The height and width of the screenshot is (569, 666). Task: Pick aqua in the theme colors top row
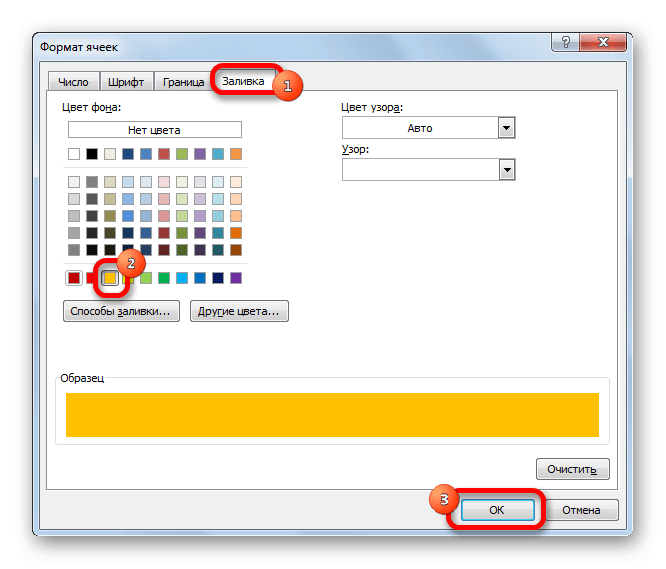pyautogui.click(x=218, y=154)
